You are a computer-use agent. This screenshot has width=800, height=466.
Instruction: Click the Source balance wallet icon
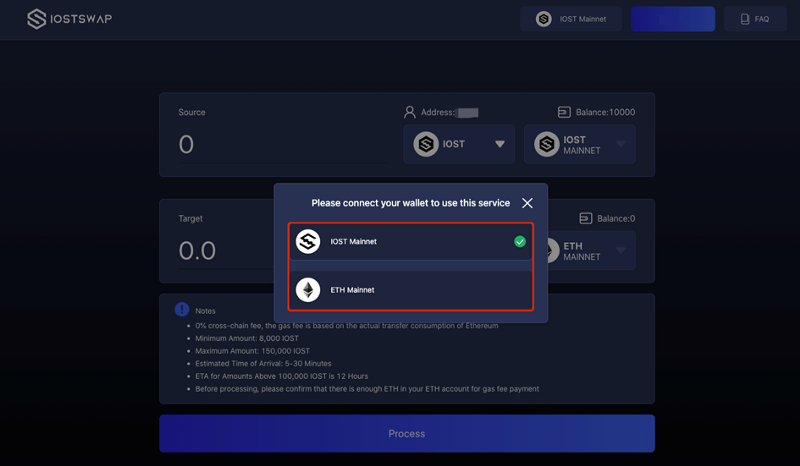(x=564, y=112)
